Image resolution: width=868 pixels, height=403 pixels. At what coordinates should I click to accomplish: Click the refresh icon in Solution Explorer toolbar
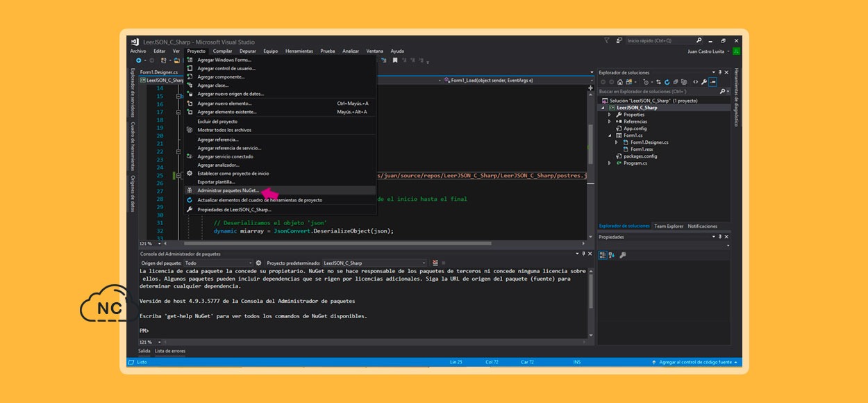click(x=667, y=82)
